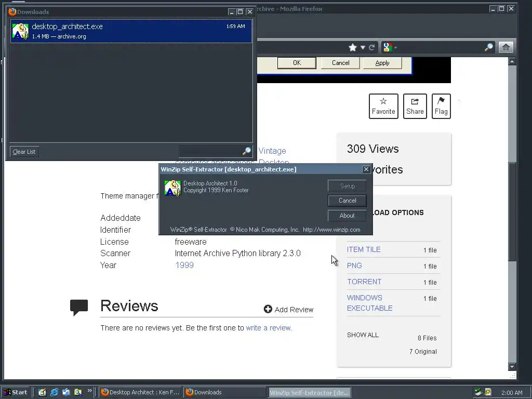
Task: Open the Start menu
Action: (x=15, y=392)
